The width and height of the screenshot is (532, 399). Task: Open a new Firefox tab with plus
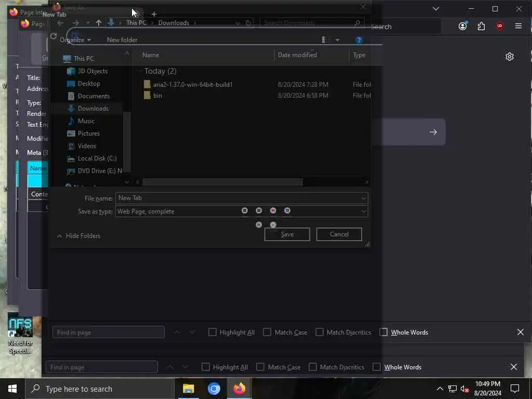pyautogui.click(x=154, y=14)
